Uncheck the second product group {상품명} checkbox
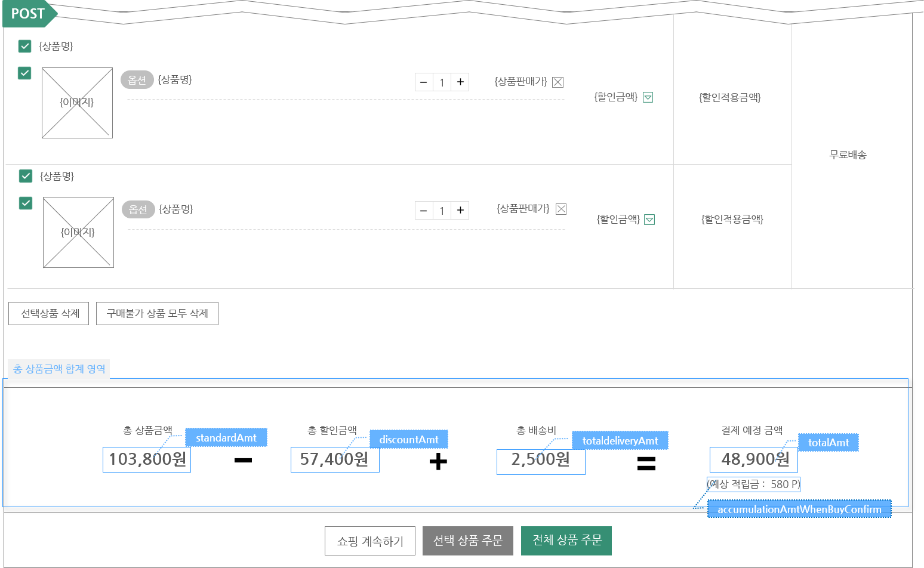This screenshot has width=924, height=568. click(26, 176)
